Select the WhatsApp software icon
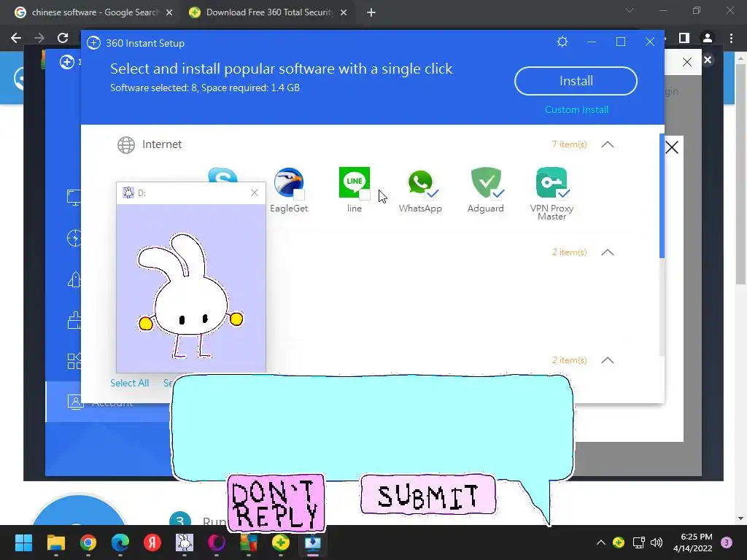747x560 pixels. tap(420, 182)
